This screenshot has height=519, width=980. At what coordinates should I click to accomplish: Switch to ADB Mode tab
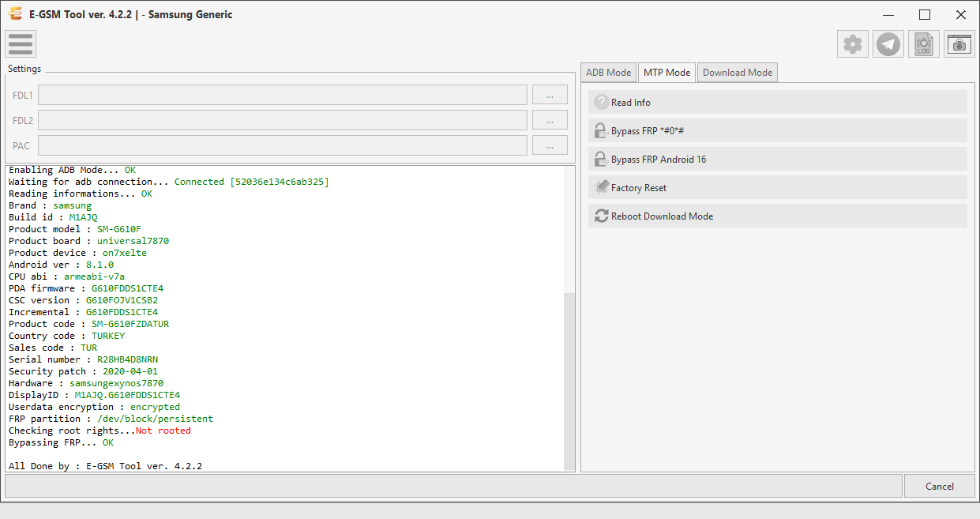click(x=608, y=73)
